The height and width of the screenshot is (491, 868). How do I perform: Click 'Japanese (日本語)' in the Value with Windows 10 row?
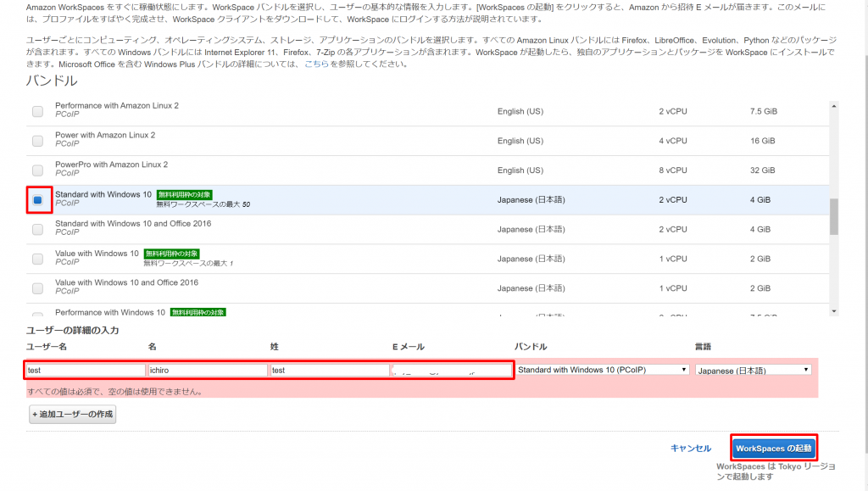click(x=531, y=259)
